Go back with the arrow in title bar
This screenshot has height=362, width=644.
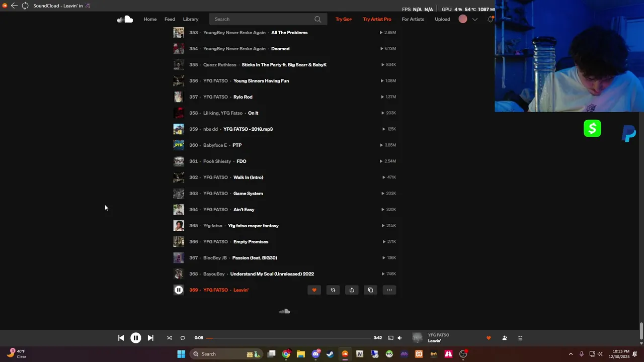click(x=14, y=6)
